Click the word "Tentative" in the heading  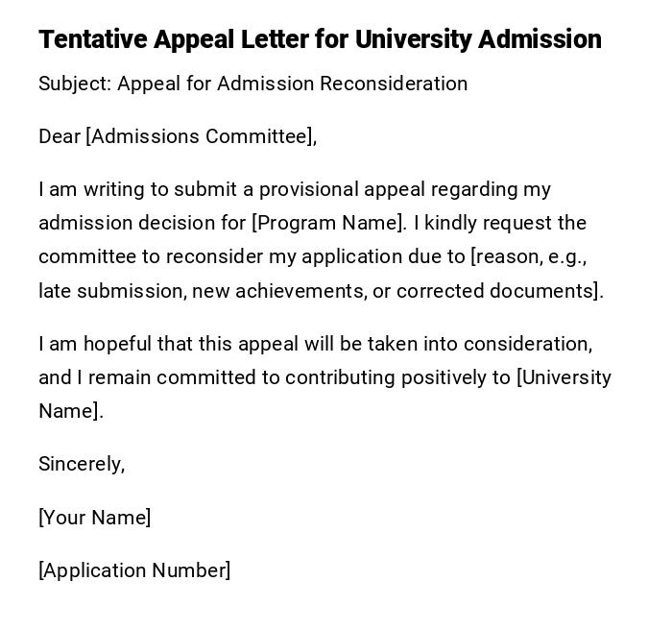(93, 39)
